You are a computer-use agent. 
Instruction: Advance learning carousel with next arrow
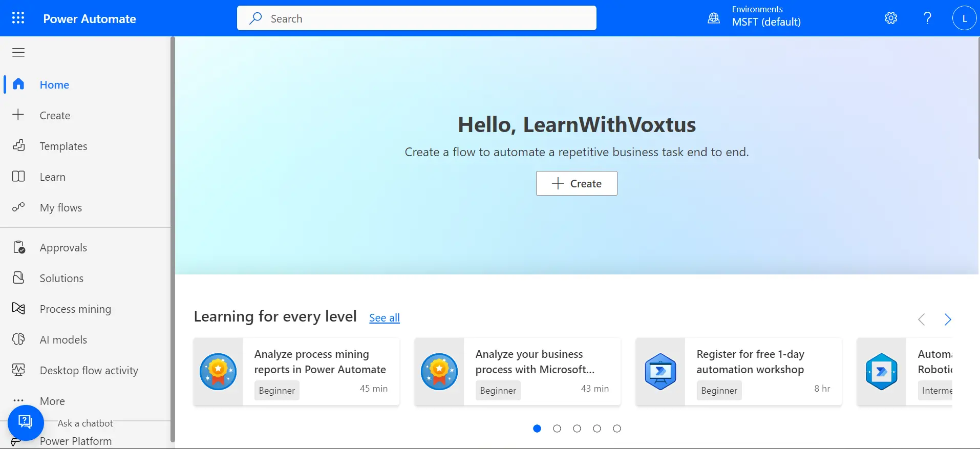pos(947,319)
